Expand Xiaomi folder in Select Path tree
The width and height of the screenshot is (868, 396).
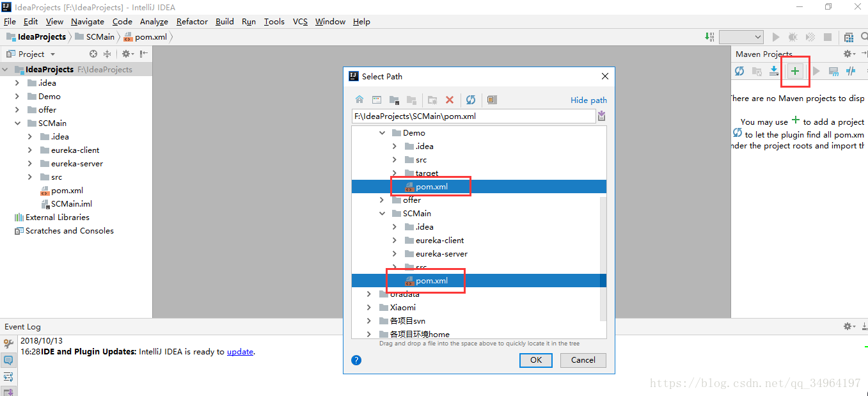tap(369, 307)
